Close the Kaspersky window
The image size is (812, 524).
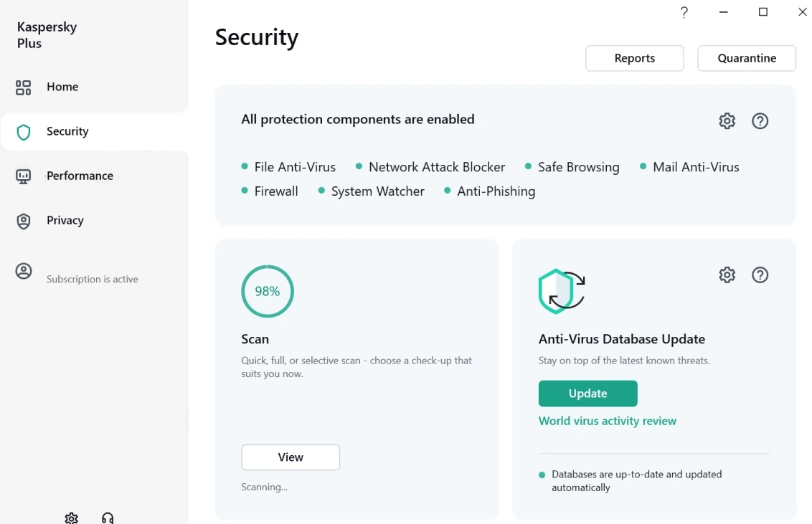coord(803,12)
